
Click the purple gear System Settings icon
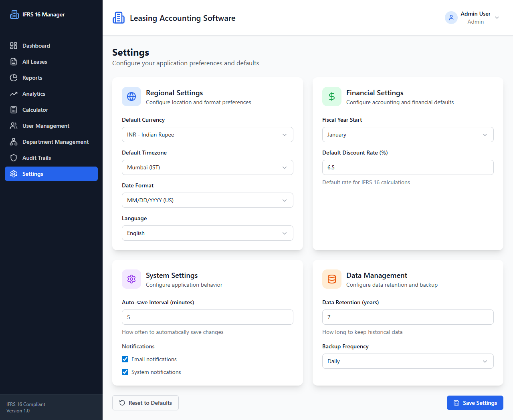(131, 279)
